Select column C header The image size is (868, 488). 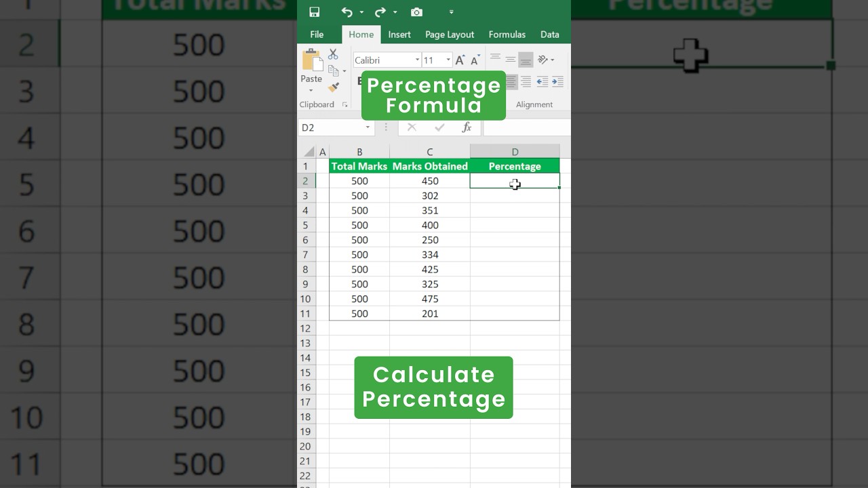[430, 152]
